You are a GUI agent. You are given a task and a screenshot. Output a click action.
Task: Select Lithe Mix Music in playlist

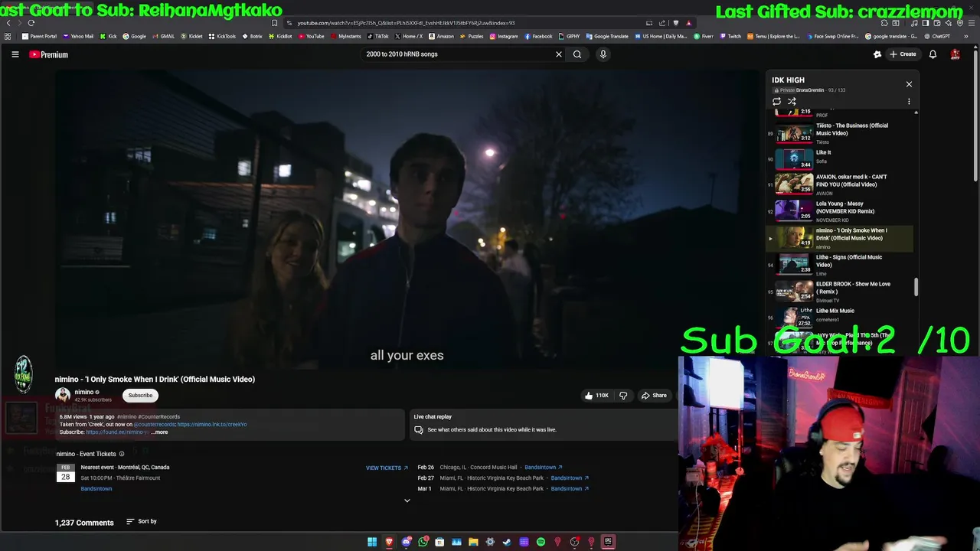tap(840, 317)
